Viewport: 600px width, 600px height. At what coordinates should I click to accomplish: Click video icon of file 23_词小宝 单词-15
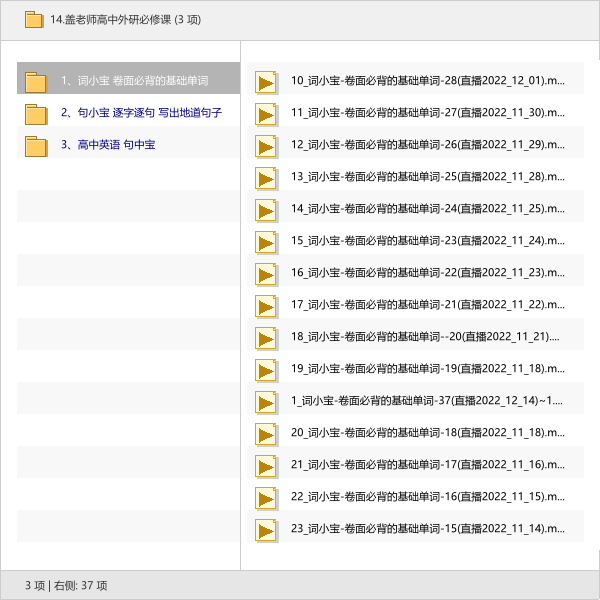266,530
